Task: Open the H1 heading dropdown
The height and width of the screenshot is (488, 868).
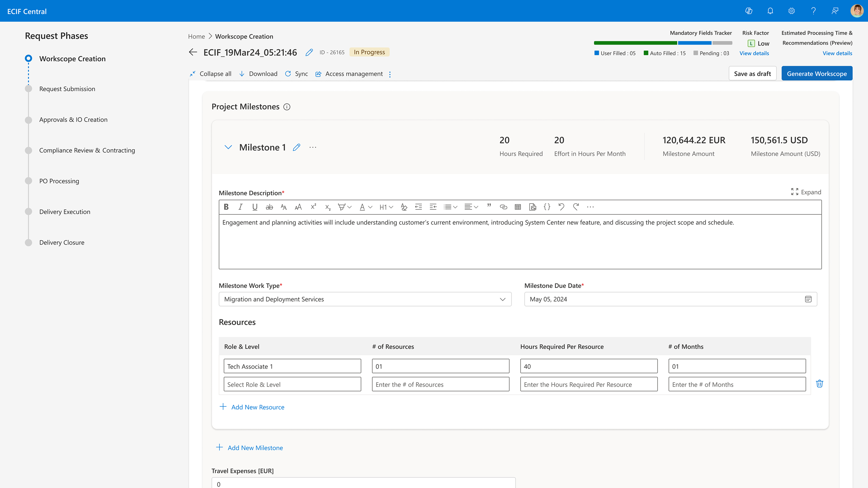Action: (x=386, y=207)
